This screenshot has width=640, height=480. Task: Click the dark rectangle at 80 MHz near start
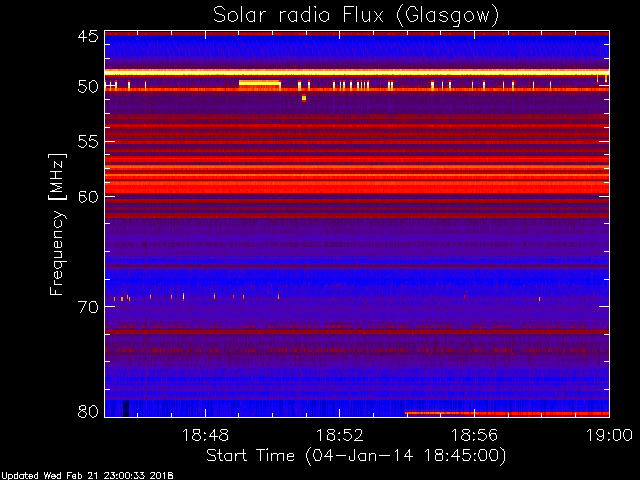[126, 409]
